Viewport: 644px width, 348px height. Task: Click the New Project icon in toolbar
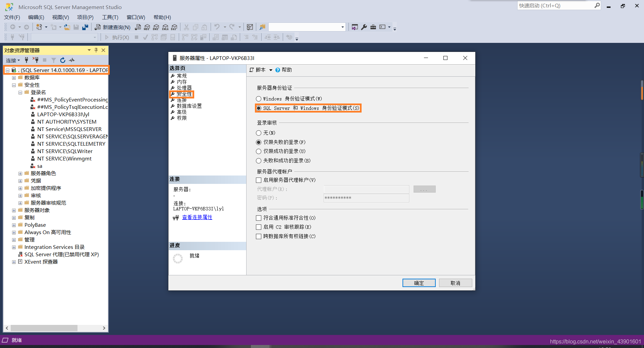point(39,27)
